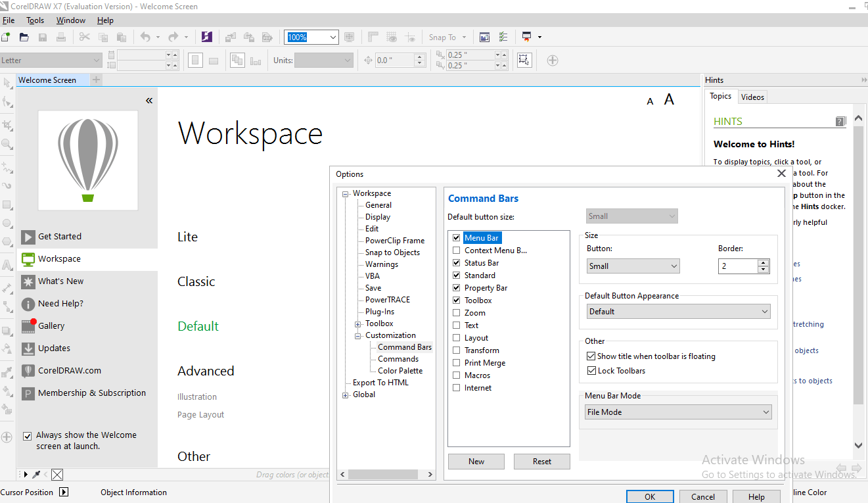Click the Publish to PDF icon
Image resolution: width=868 pixels, height=503 pixels.
coord(267,37)
